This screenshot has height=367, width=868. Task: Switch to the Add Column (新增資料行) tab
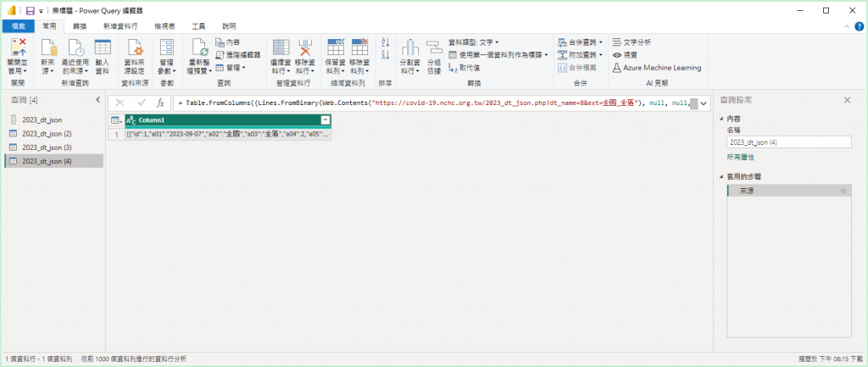point(120,26)
